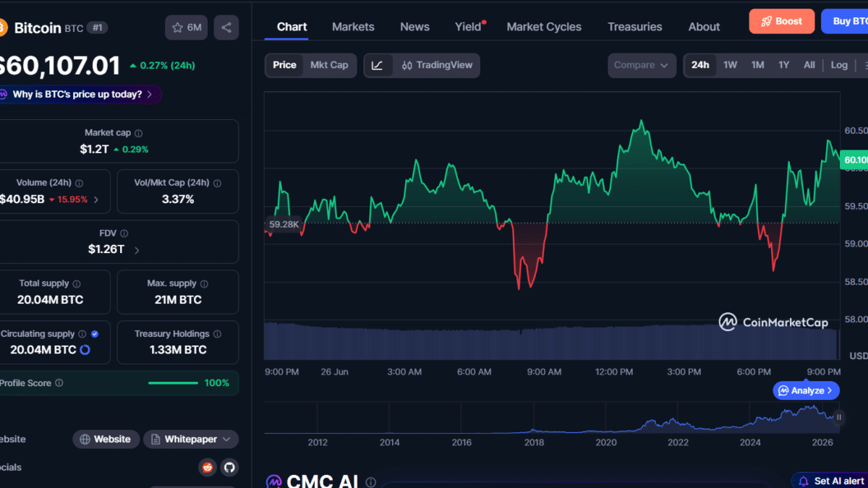Click the share icon next to watchlist

tap(226, 27)
